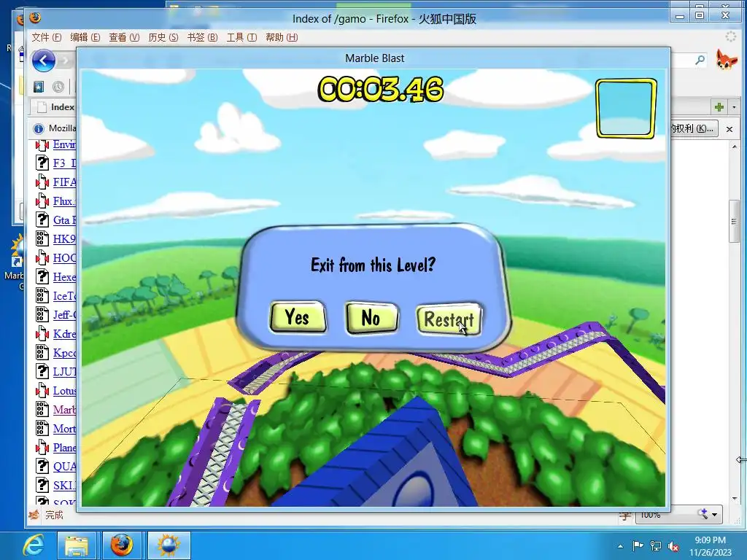Open the FIFA file link

click(x=64, y=182)
